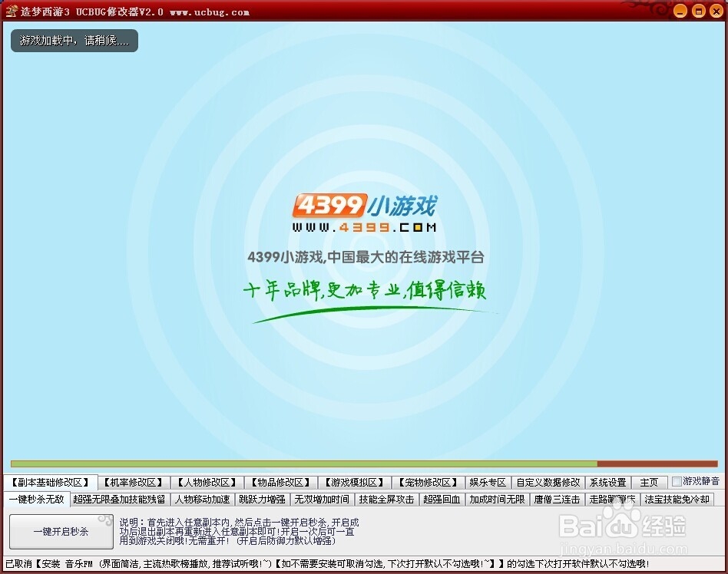Go to the 【游戏模拟区】 tab
The image size is (728, 574).
(x=354, y=483)
